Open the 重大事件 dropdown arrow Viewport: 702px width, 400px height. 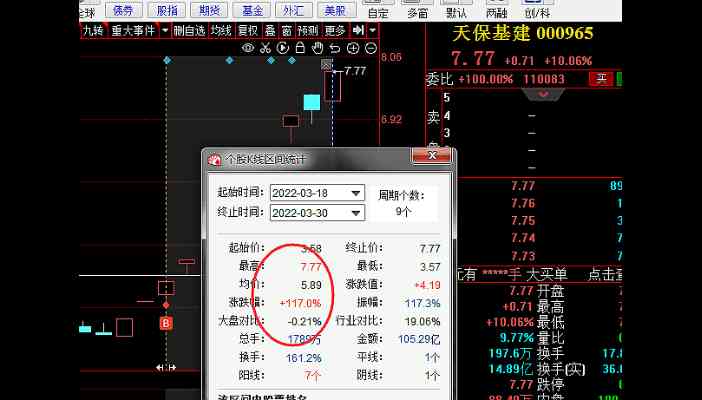coord(165,30)
